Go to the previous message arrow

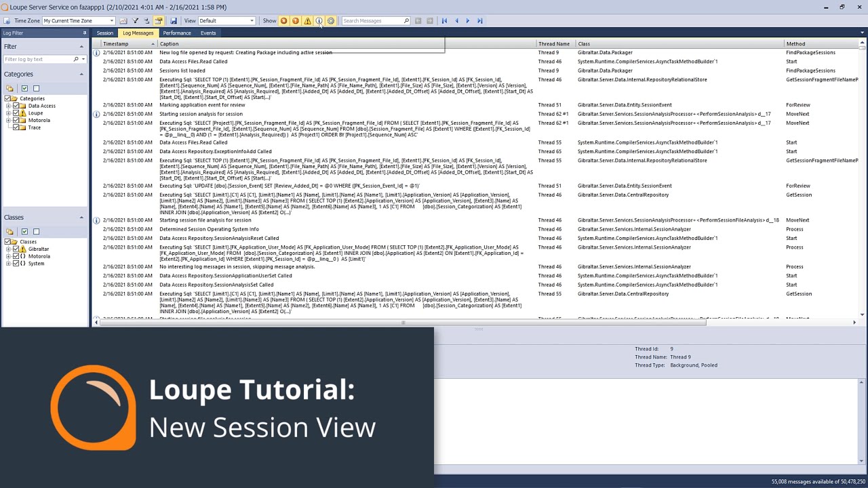[x=456, y=21]
